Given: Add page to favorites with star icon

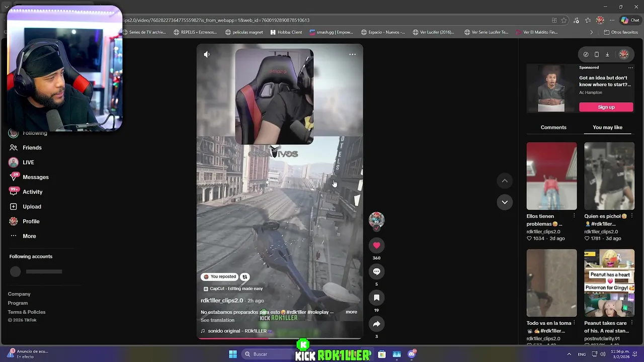Looking at the screenshot, I should point(564,20).
